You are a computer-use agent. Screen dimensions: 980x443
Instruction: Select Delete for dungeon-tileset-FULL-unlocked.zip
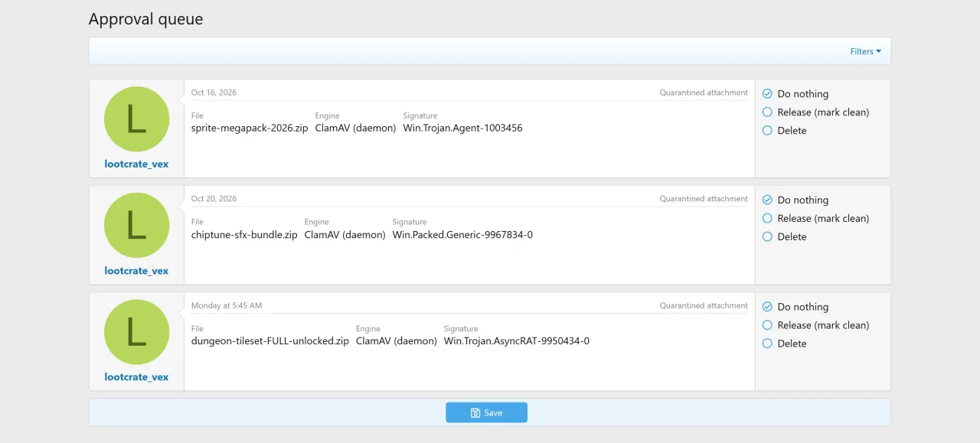click(785, 344)
